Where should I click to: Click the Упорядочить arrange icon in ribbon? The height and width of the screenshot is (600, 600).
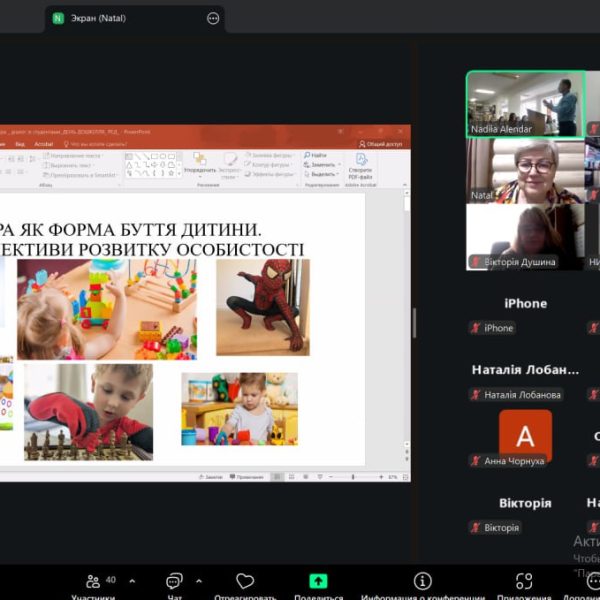coord(199,163)
